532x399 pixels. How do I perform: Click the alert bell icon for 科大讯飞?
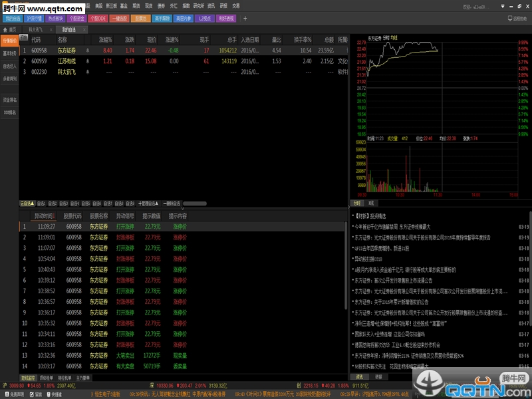(88, 72)
